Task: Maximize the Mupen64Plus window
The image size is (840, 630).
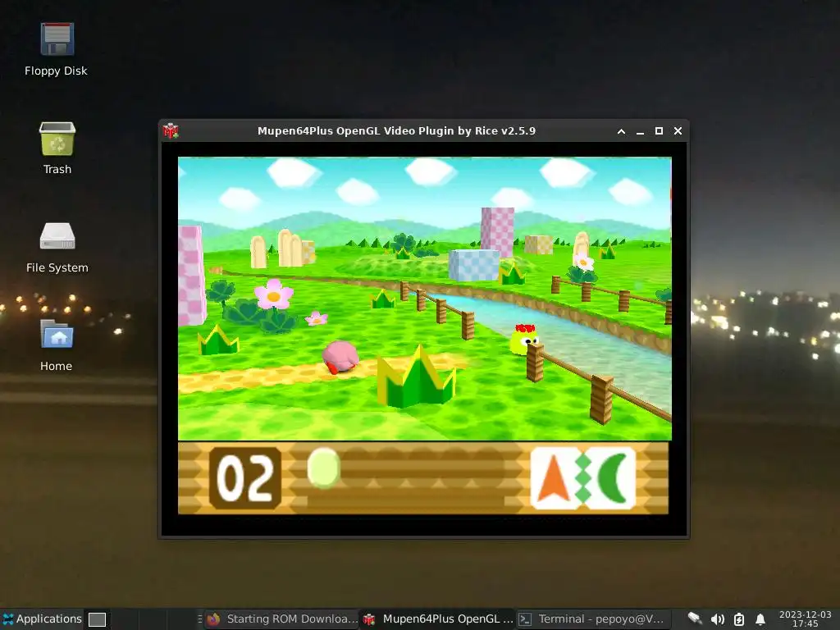Action: pyautogui.click(x=659, y=131)
